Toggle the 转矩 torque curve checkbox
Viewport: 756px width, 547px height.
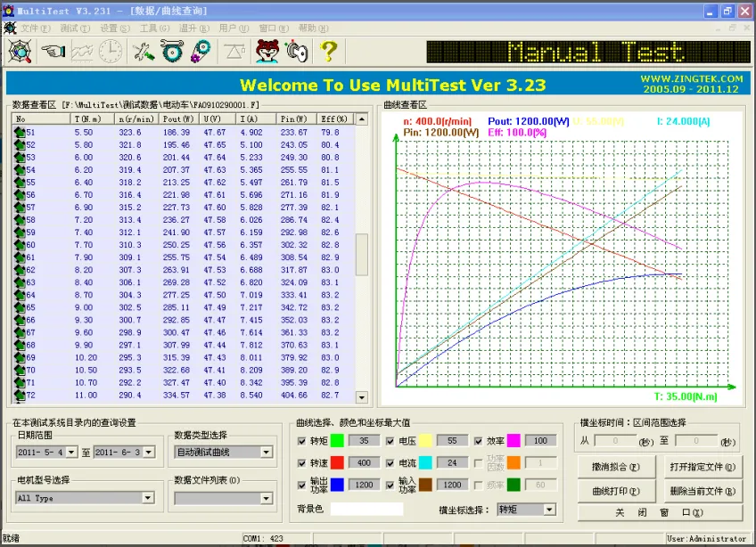pos(302,441)
